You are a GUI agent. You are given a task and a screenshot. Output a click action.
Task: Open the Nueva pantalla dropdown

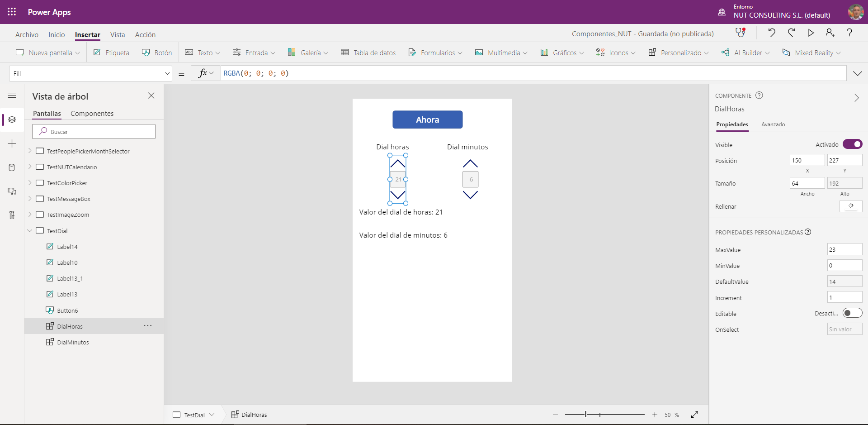[x=47, y=53]
